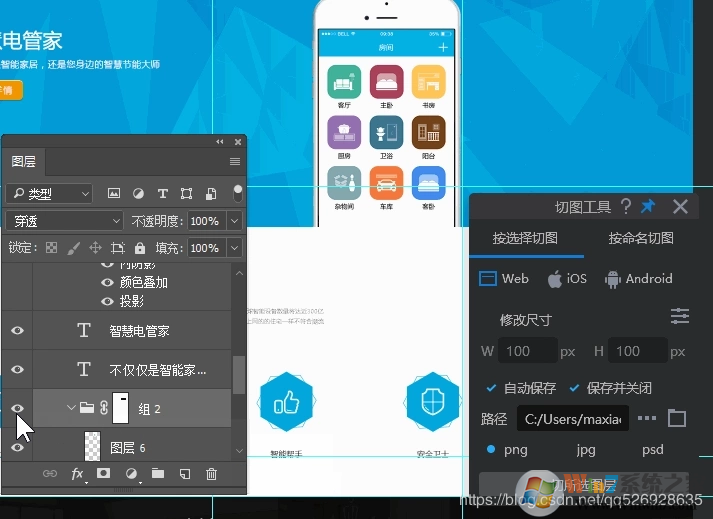
Task: Click layer list scroll up arrow
Action: point(239,273)
